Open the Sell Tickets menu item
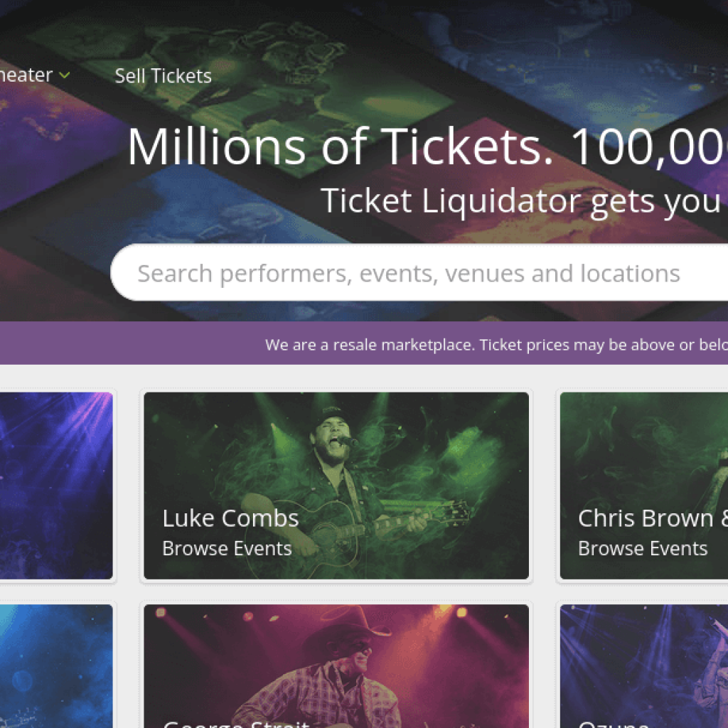 click(163, 75)
